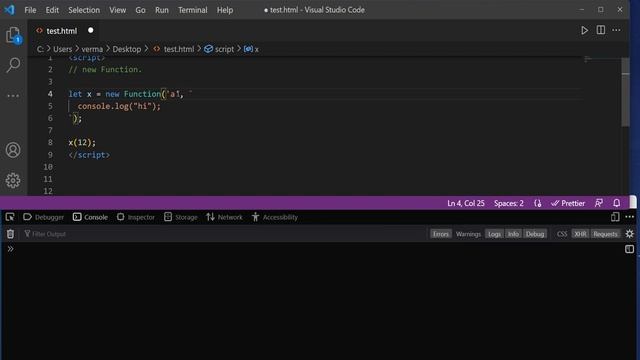This screenshot has height=360, width=640.
Task: Open the Go menu
Action: click(140, 10)
